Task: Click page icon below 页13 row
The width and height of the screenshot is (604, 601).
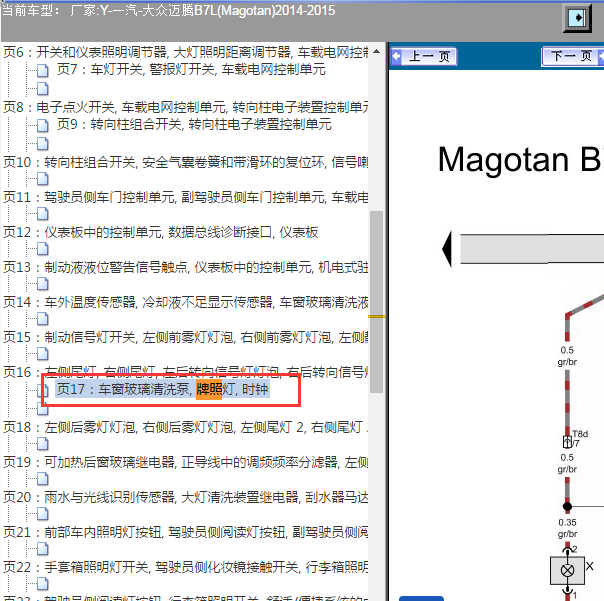Action: tap(43, 284)
